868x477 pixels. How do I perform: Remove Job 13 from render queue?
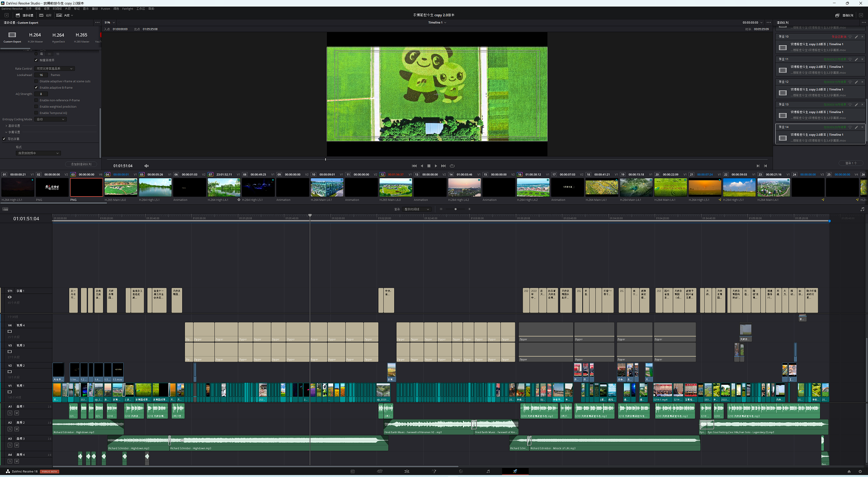pos(862,104)
